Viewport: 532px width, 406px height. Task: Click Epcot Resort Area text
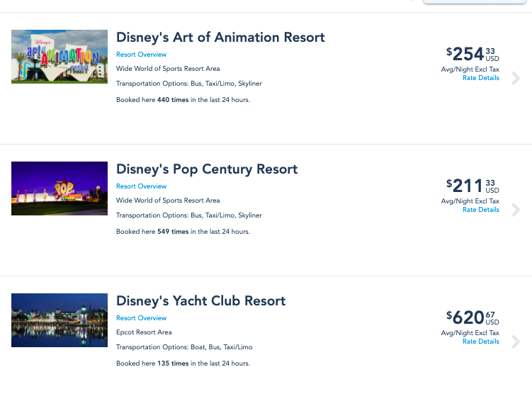(144, 332)
